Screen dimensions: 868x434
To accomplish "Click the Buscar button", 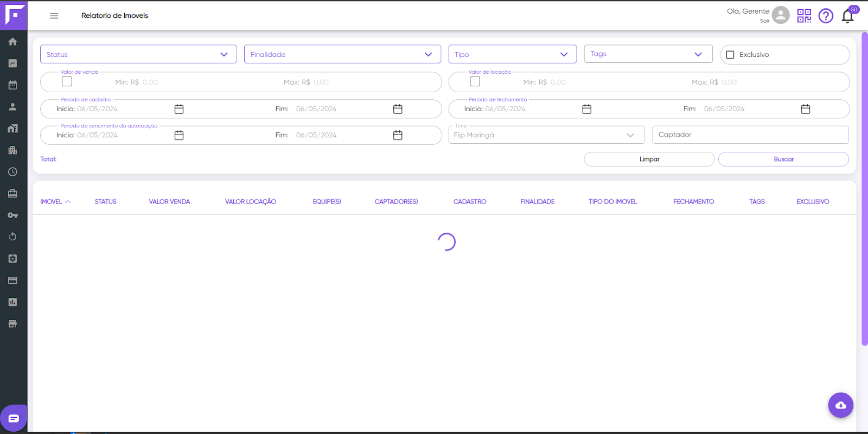I will [x=783, y=159].
